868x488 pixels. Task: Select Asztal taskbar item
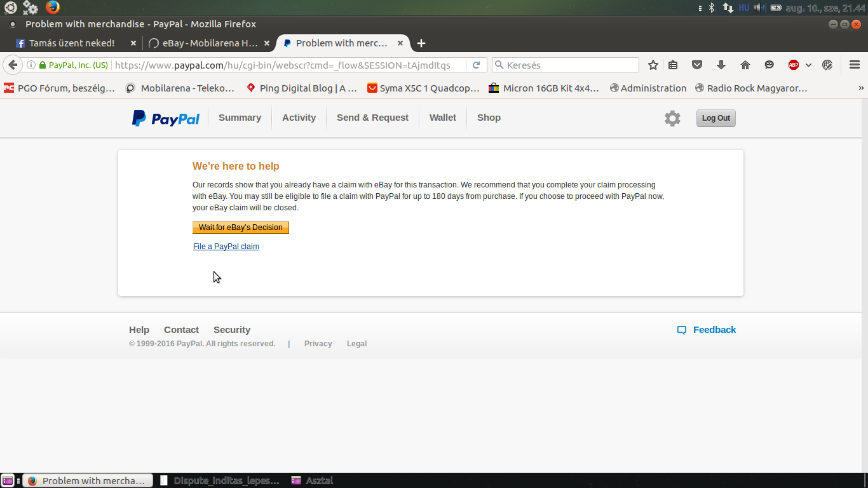[x=312, y=481]
